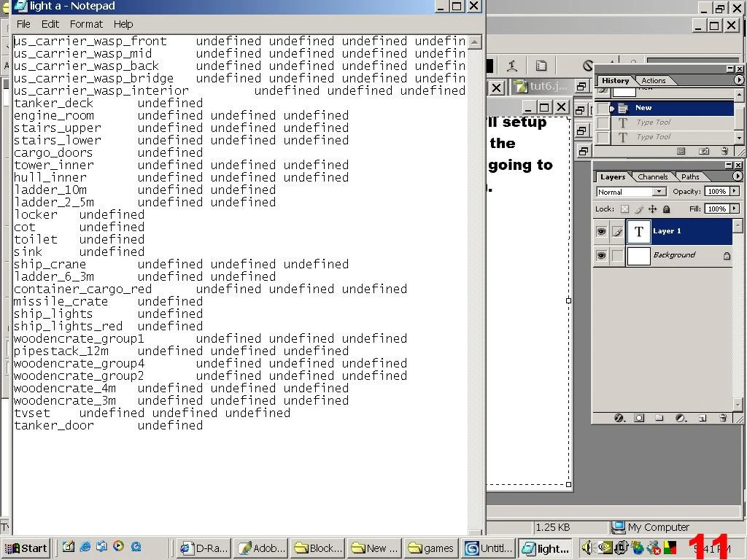This screenshot has width=747, height=560.
Task: Click the black text color swatch in options bar
Action: click(489, 66)
